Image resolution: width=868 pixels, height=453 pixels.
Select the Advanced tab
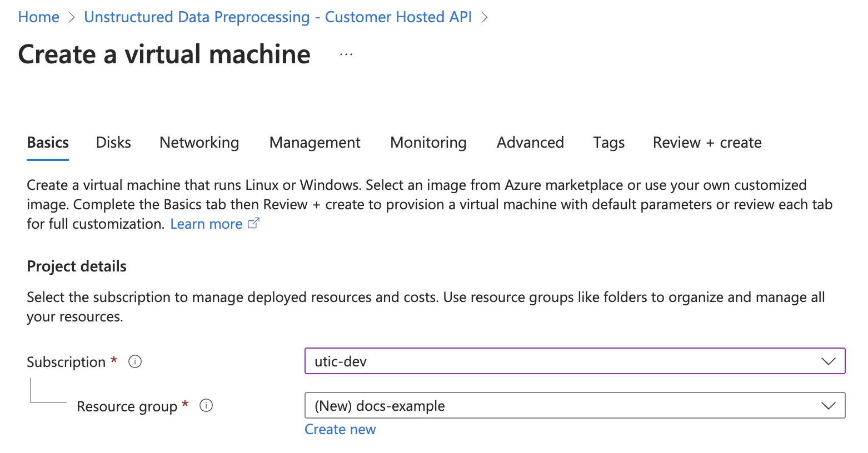point(530,143)
